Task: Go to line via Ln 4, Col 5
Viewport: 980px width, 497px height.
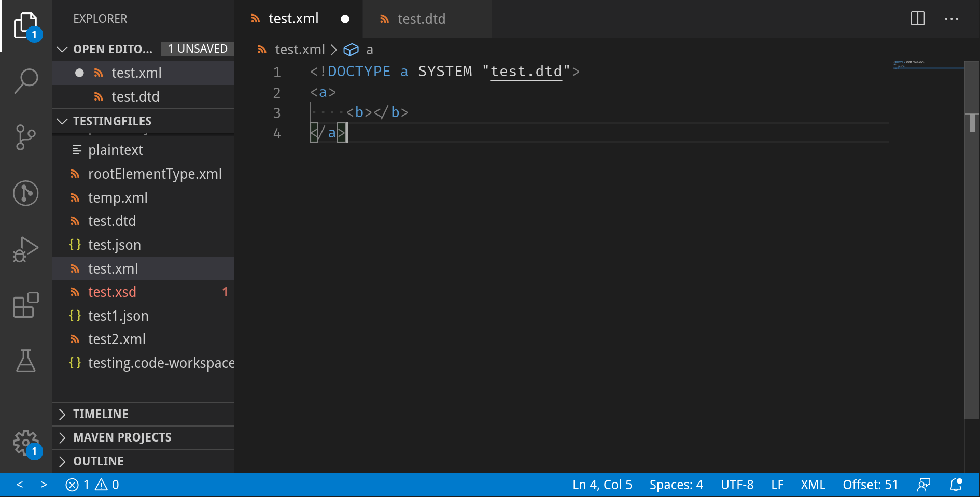Action: click(602, 485)
